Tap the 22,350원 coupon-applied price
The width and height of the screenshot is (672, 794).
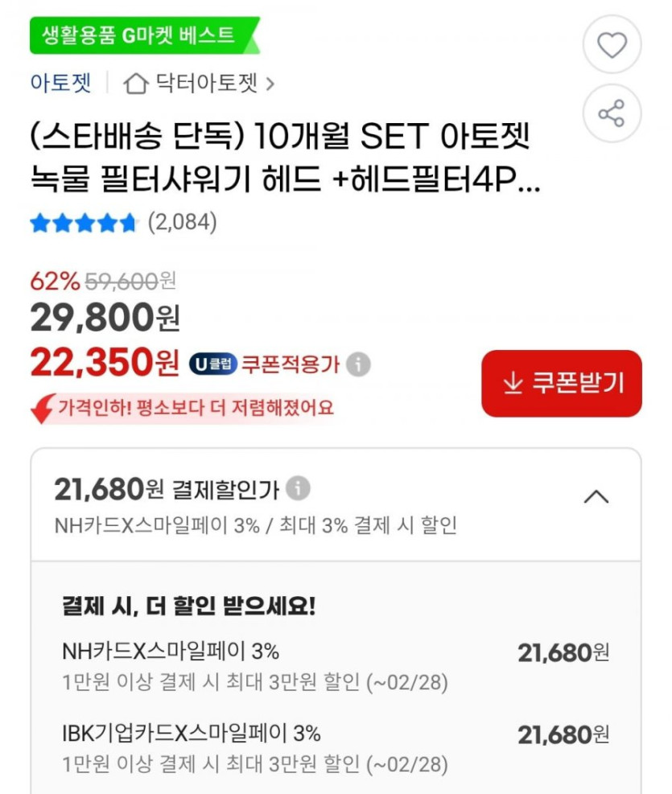[105, 364]
